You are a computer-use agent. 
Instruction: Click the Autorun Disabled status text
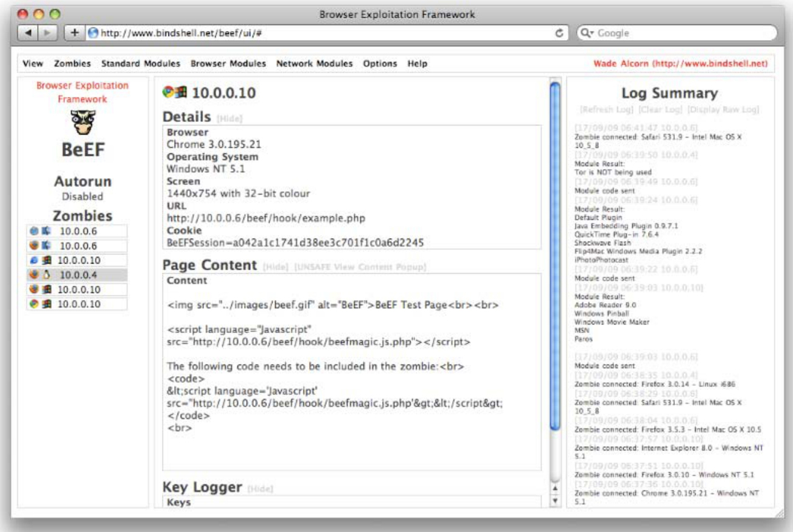coord(83,197)
